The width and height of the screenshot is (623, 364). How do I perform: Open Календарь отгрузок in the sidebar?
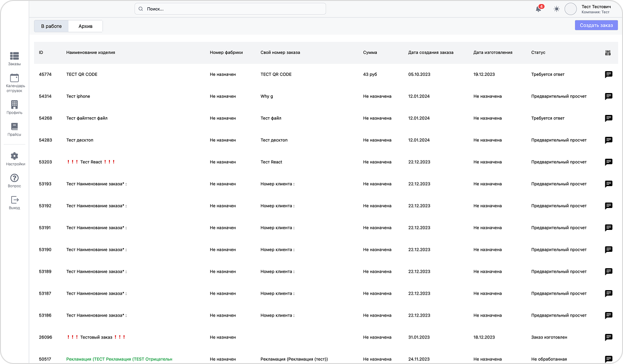coord(15,83)
